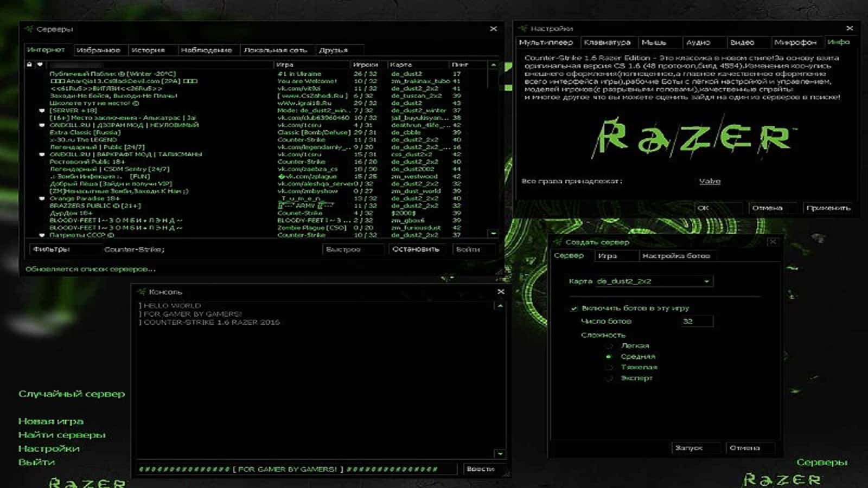The width and height of the screenshot is (868, 488).
Task: Close the Консоль window
Action: (x=501, y=292)
